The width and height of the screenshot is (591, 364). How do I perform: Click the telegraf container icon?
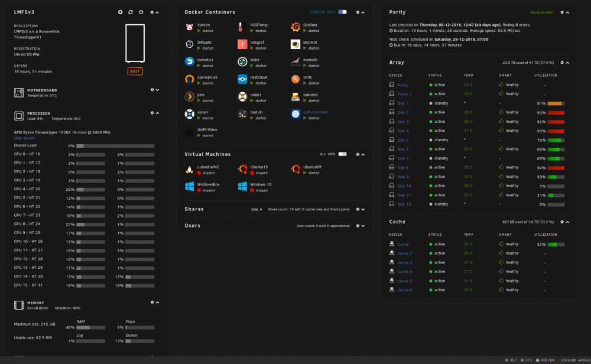pos(242,44)
